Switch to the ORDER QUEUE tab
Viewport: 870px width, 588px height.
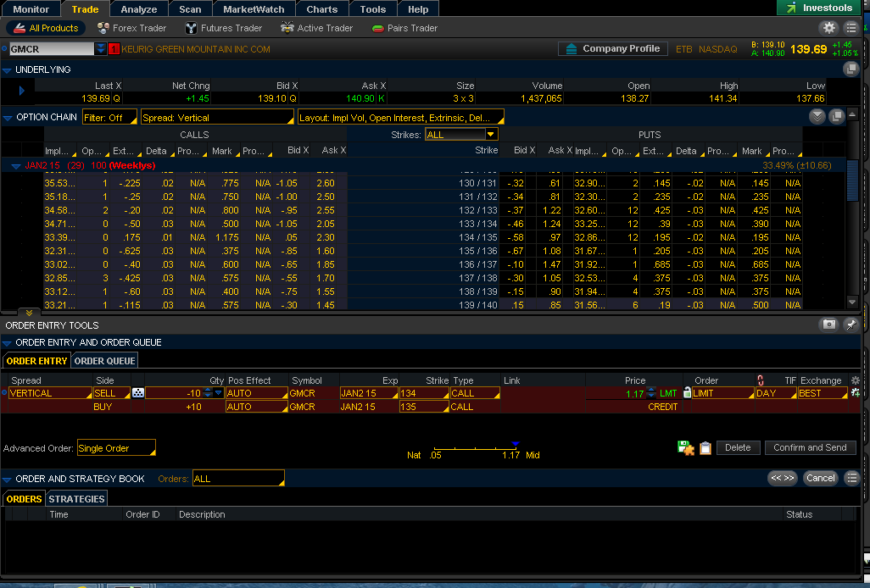(x=104, y=361)
